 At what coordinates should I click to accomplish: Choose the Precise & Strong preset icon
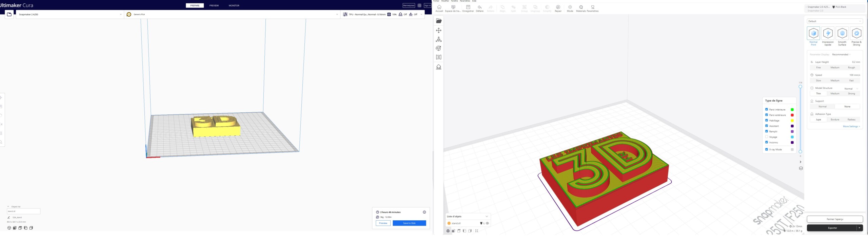pyautogui.click(x=856, y=33)
